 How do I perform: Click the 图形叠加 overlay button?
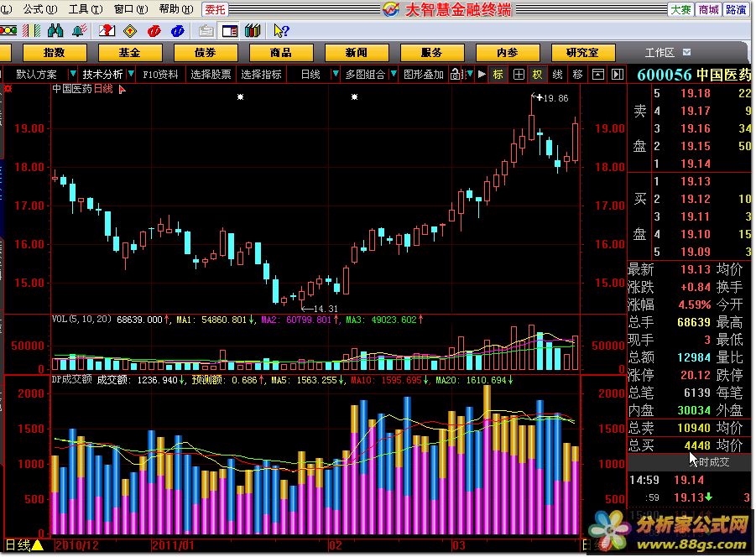point(424,74)
